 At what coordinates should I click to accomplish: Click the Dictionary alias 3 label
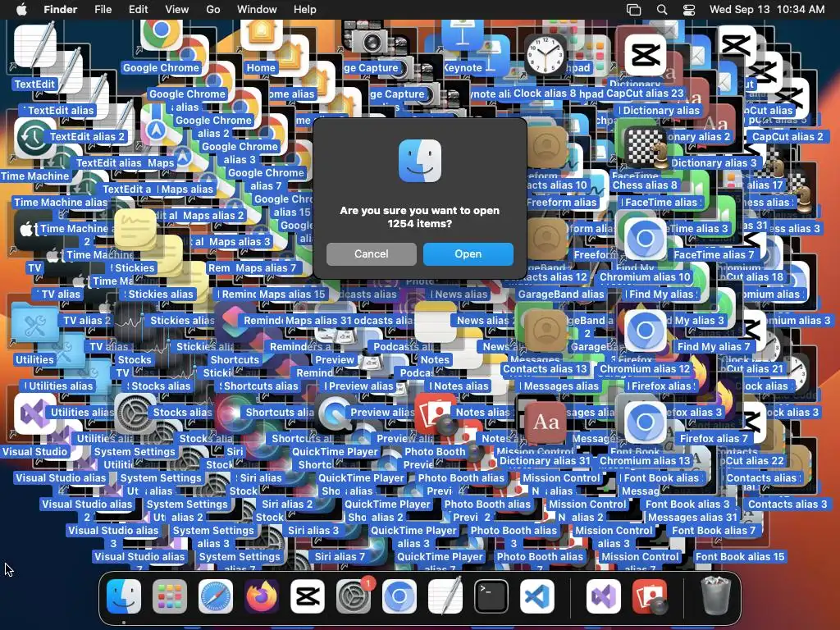(714, 163)
